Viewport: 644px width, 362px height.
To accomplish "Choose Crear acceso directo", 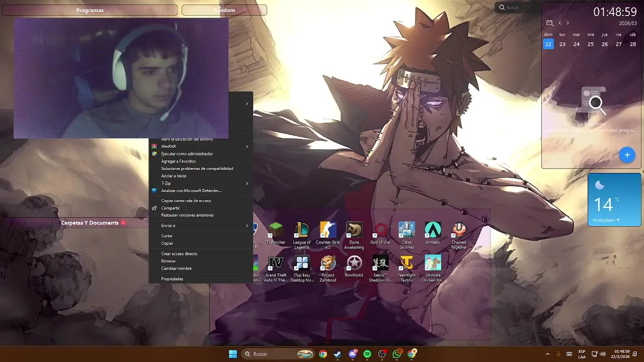I will [201, 254].
